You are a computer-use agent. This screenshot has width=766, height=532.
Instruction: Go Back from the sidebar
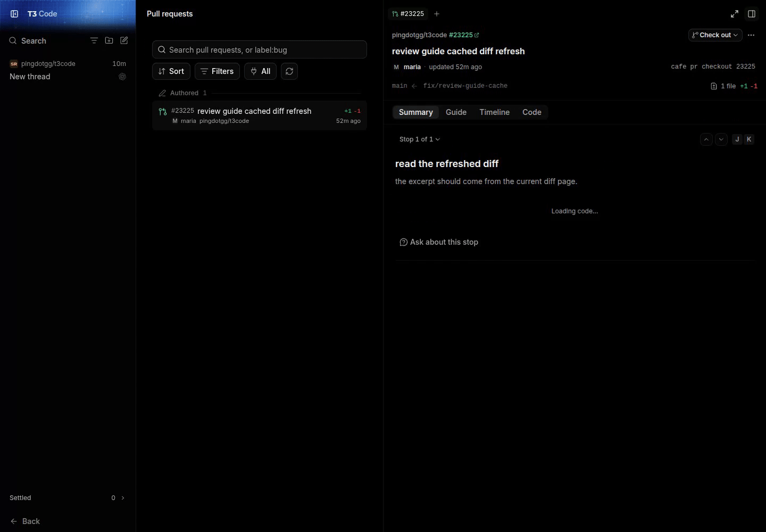(25, 521)
